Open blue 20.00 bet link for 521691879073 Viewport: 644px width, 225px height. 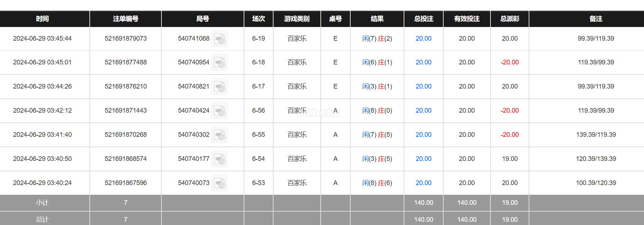point(423,39)
